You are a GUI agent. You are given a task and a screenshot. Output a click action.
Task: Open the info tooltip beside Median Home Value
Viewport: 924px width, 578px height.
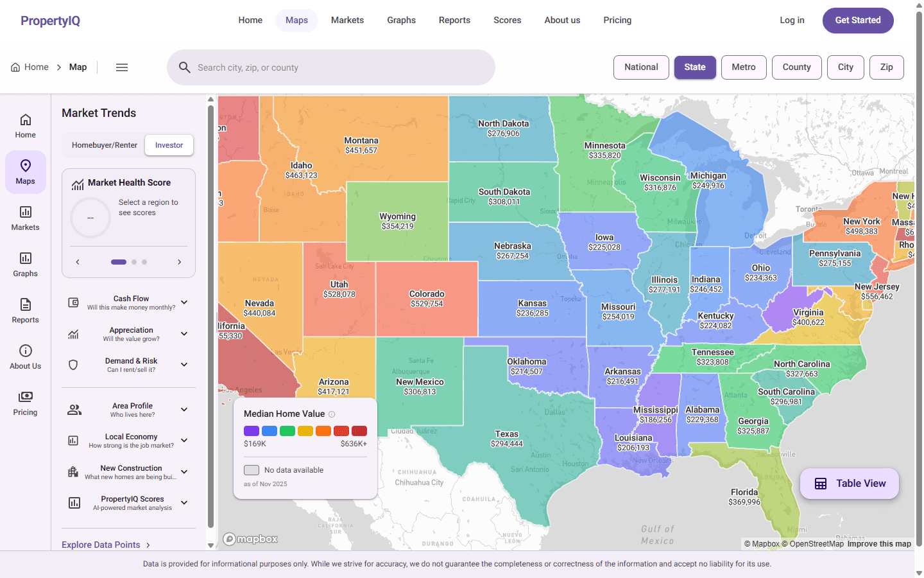[x=332, y=414]
